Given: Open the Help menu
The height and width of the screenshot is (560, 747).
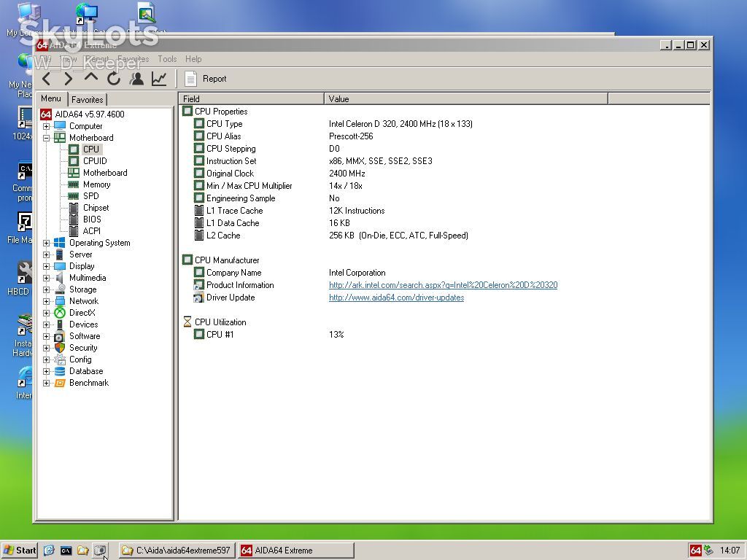Looking at the screenshot, I should tap(193, 59).
